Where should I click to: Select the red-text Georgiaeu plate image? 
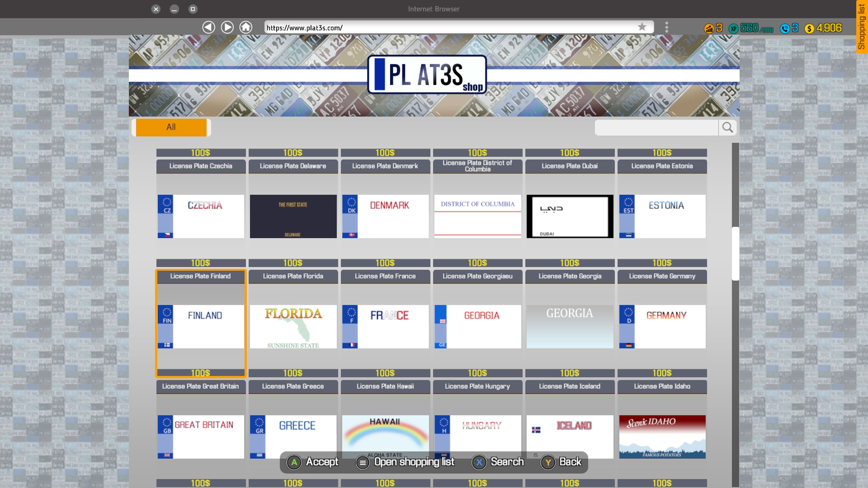pos(478,326)
